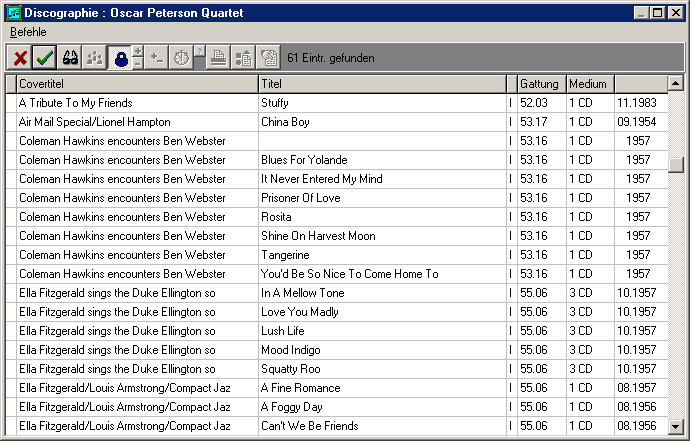Select the title 'Stuffy'
Screen dimensions: 690x441
click(x=275, y=103)
